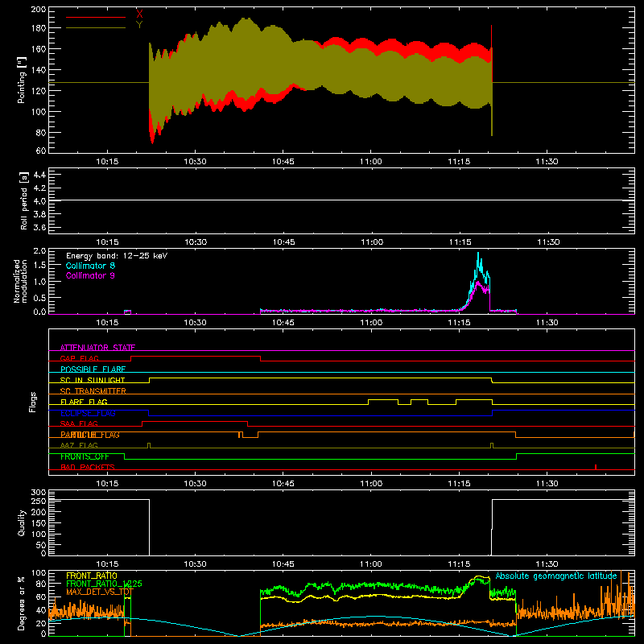
Task: Click the 'Absolute geomagnetic latitude' label
Action: (x=556, y=576)
